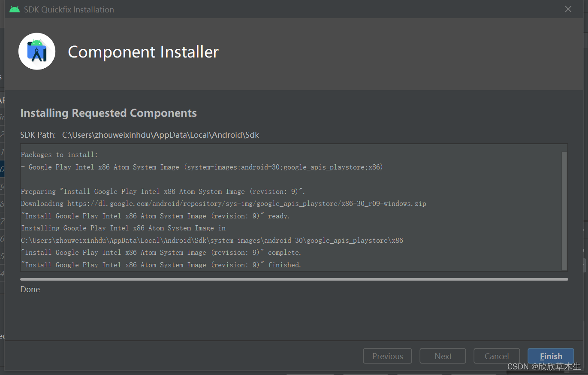Click the system-images android-30 package line
The image size is (588, 375).
click(202, 167)
